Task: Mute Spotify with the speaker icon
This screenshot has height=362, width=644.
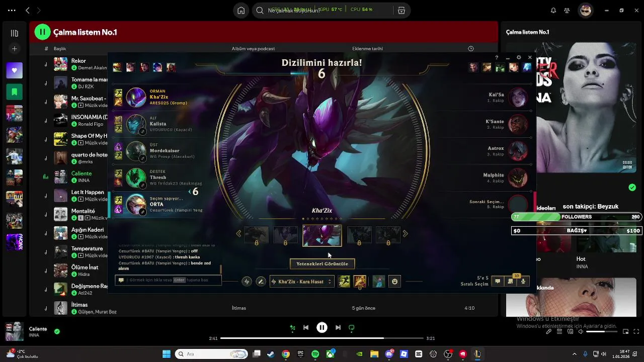Action: point(581,332)
